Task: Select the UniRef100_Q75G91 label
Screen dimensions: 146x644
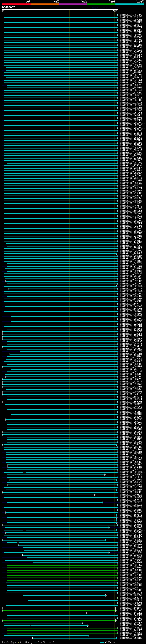Action: point(131,48)
